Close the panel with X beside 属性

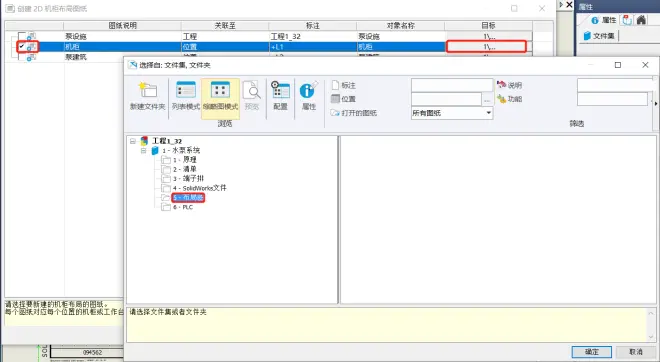(x=569, y=5)
